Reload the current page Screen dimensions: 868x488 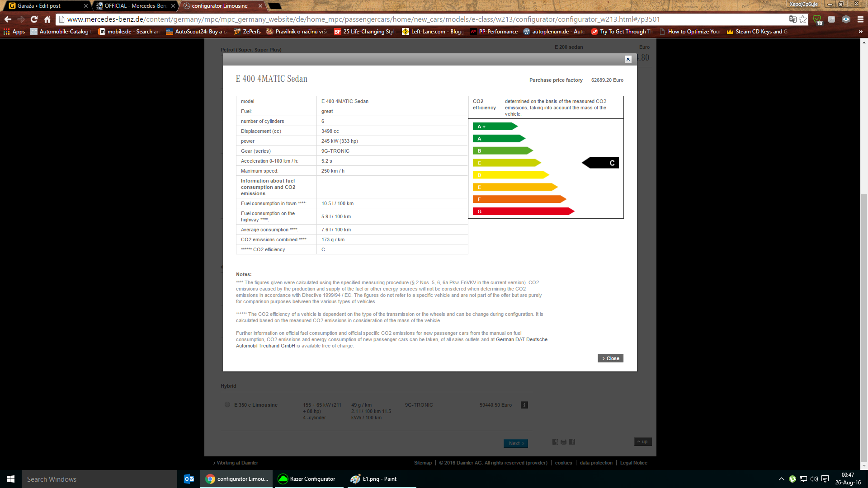[x=34, y=19]
